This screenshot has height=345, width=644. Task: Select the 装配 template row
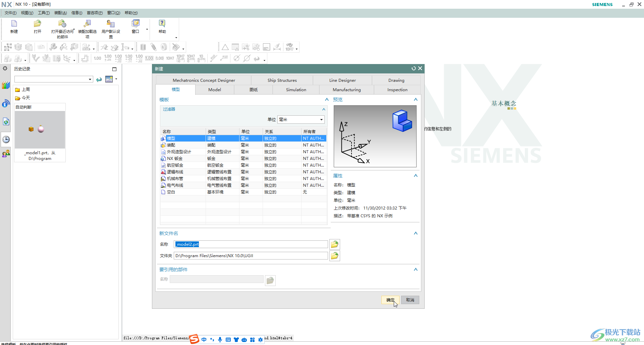243,145
